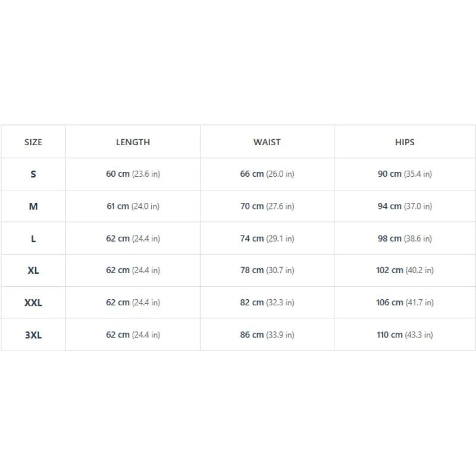The image size is (476, 476).
Task: Select the WAIST column header
Action: (267, 142)
